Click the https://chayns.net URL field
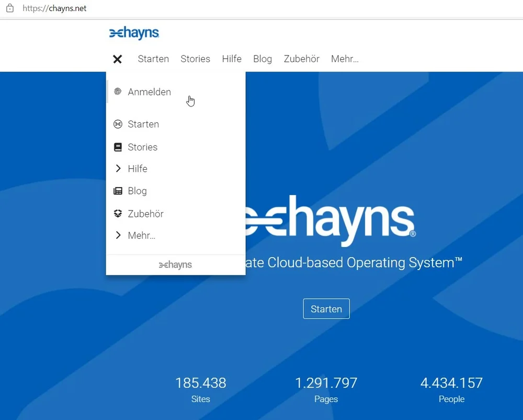The width and height of the screenshot is (523, 420). pyautogui.click(x=54, y=8)
